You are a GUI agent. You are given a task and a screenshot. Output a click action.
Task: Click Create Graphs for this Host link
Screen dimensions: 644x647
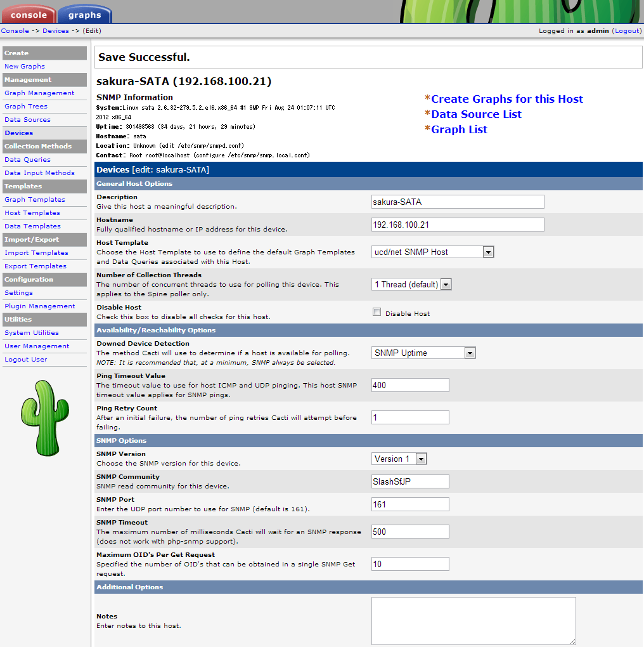point(506,99)
